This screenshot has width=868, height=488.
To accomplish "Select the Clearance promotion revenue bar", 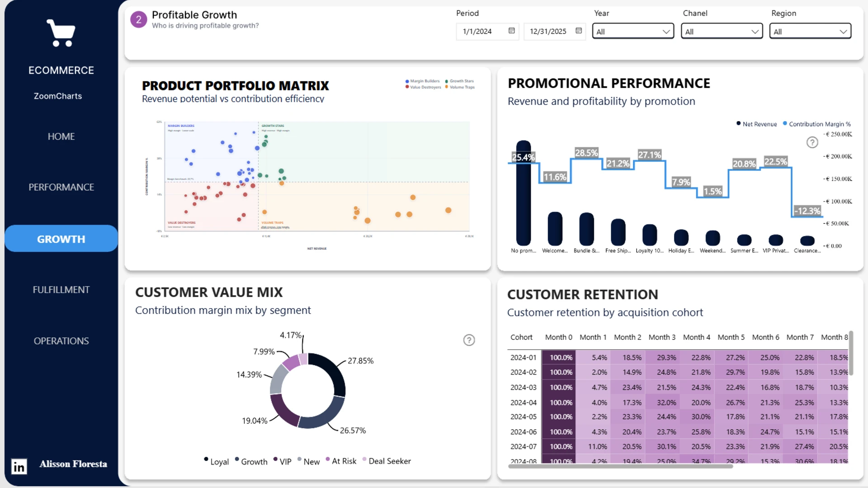I will (x=807, y=240).
